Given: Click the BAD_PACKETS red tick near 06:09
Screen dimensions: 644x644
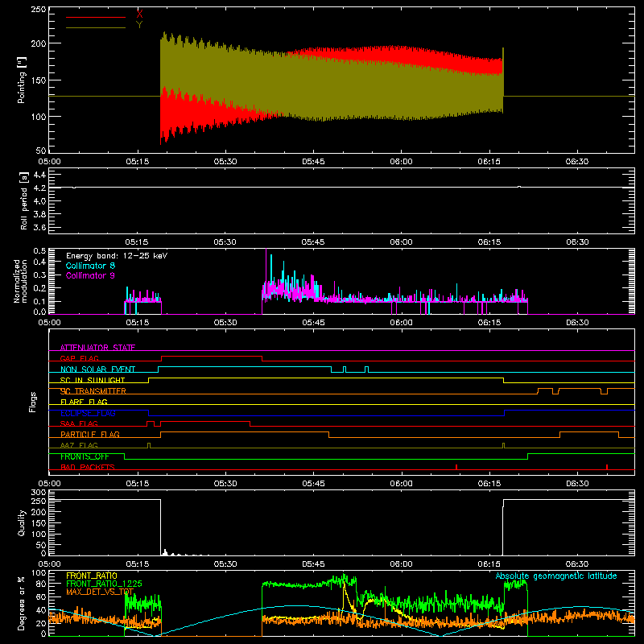Looking at the screenshot, I should coord(456,467).
